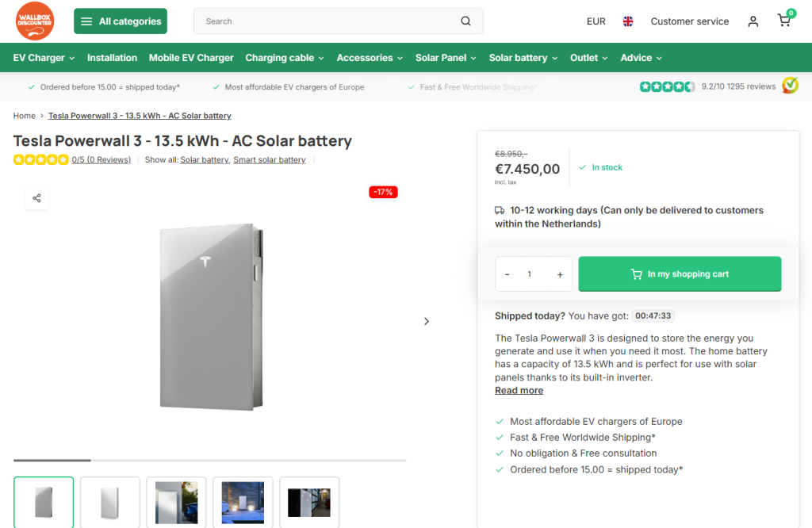This screenshot has height=528, width=812.
Task: Click the In stock status text
Action: pos(607,167)
